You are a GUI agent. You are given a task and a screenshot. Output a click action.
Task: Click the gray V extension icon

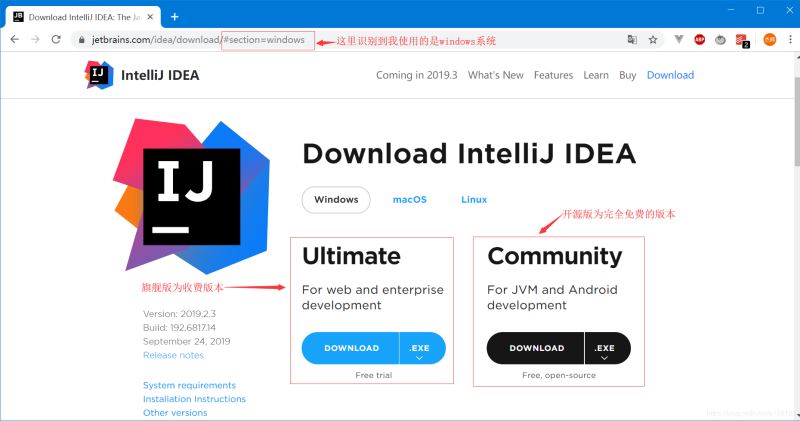pos(679,39)
